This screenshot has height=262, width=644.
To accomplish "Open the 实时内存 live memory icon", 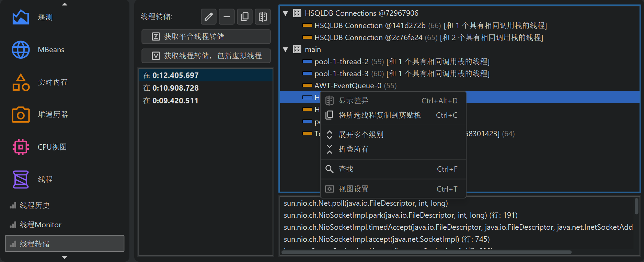I will (x=21, y=82).
